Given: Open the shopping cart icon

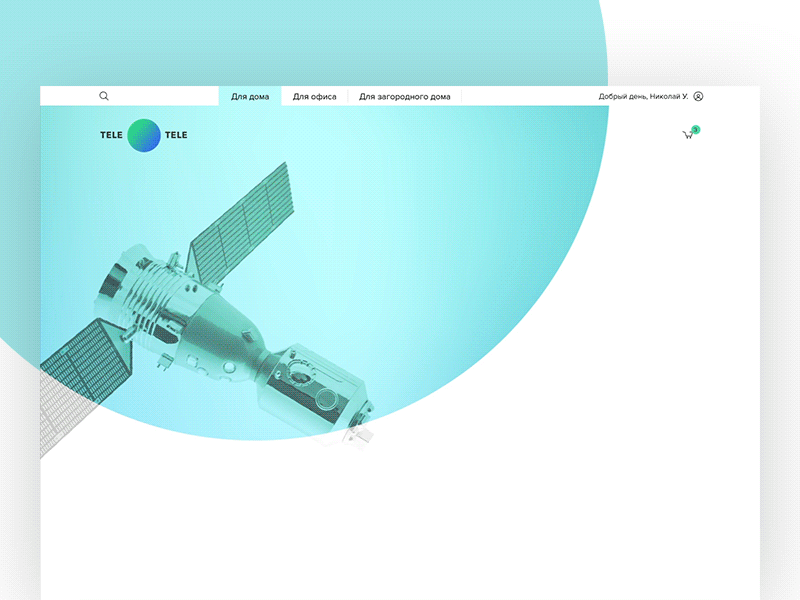Looking at the screenshot, I should point(688,135).
